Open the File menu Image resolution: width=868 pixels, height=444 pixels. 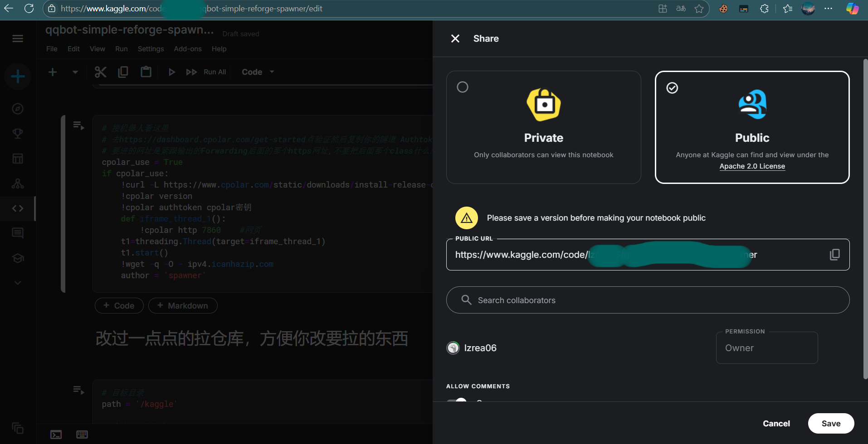pos(52,49)
